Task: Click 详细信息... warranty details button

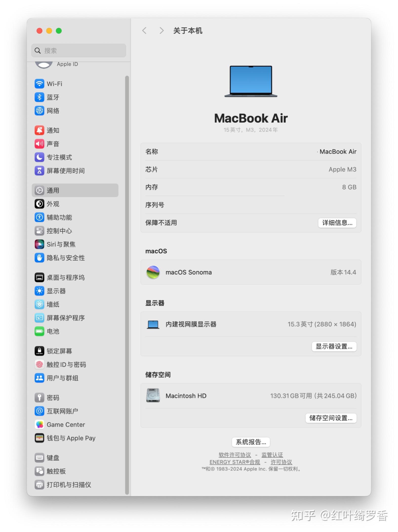Action: pos(337,223)
